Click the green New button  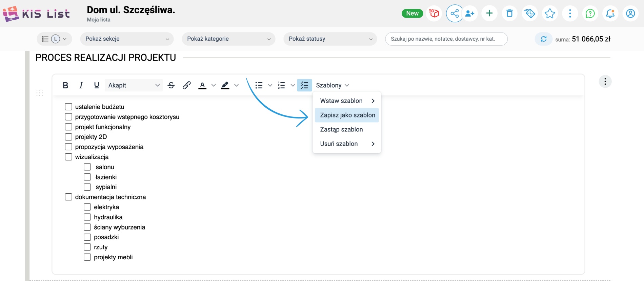[412, 13]
